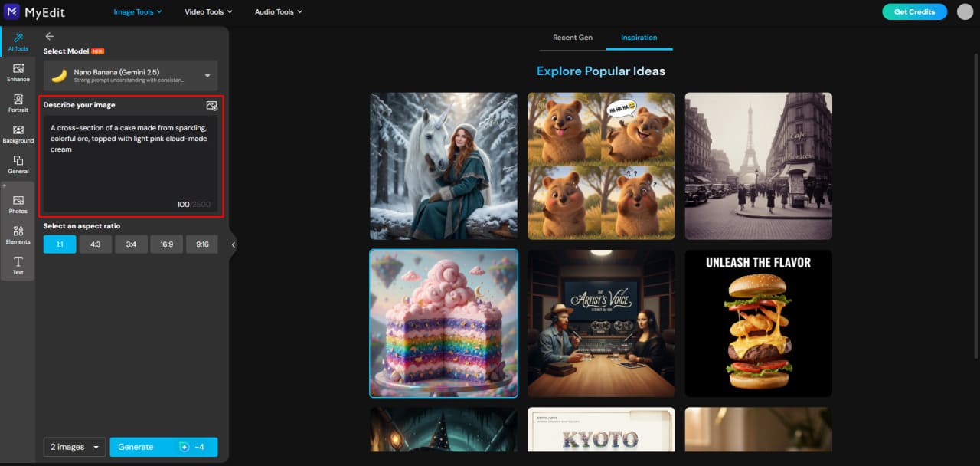Open the Image Tools menu
This screenshot has width=980, height=466.
[x=139, y=11]
